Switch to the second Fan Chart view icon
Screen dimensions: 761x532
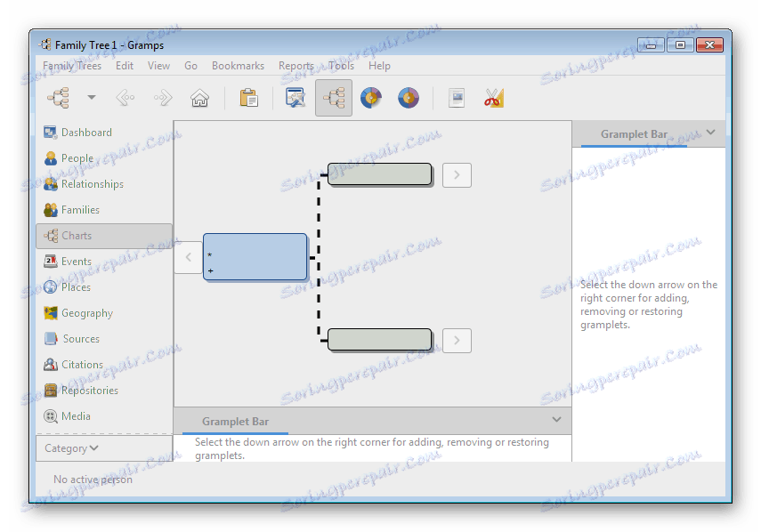click(409, 98)
